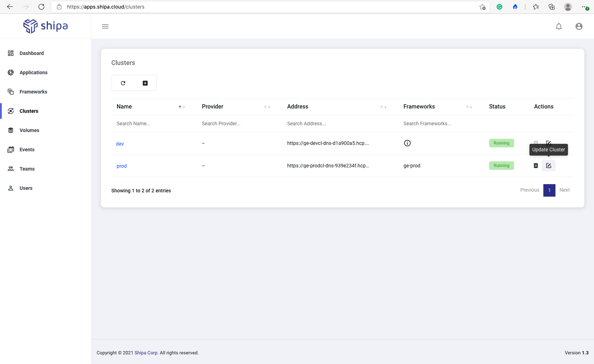This screenshot has height=364, width=594.
Task: Refresh the clusters list
Action: click(123, 83)
